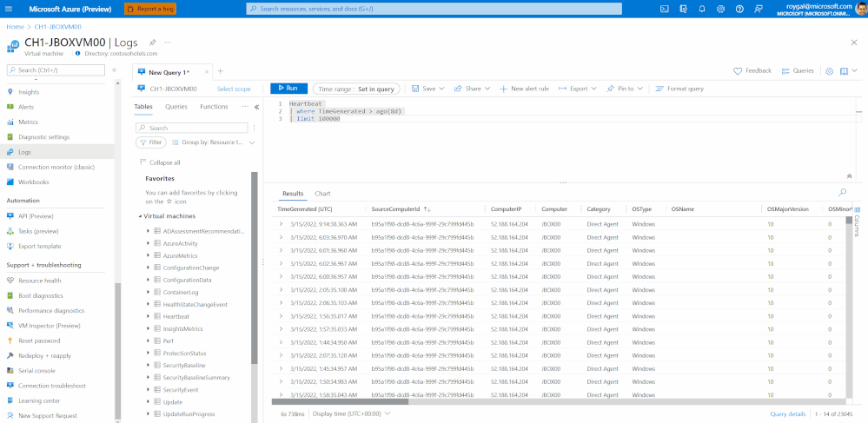Screen dimensions: 868x423
Task: Expand the 6:03:36.970 AM result row
Action: pos(282,237)
